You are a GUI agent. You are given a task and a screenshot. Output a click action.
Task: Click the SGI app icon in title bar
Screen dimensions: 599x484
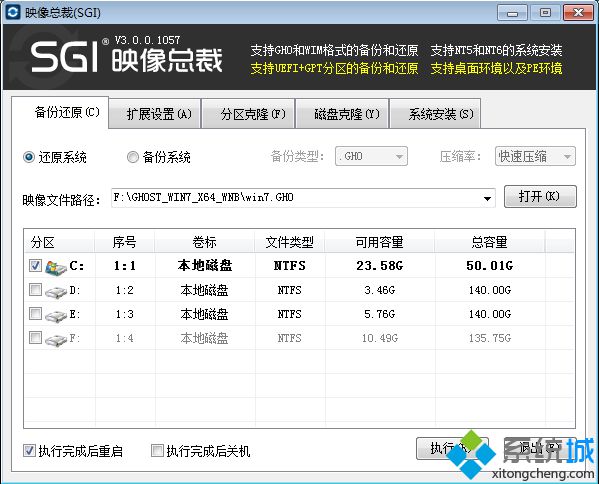[x=12, y=13]
